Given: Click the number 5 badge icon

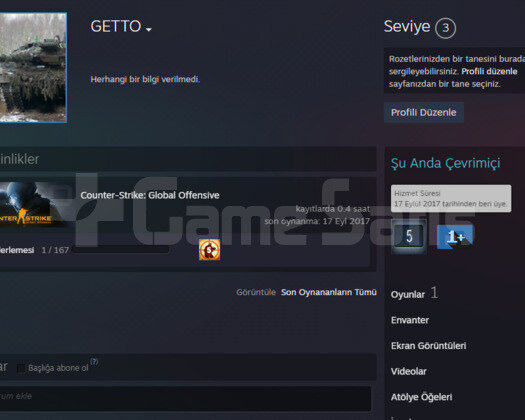Looking at the screenshot, I should [x=409, y=236].
